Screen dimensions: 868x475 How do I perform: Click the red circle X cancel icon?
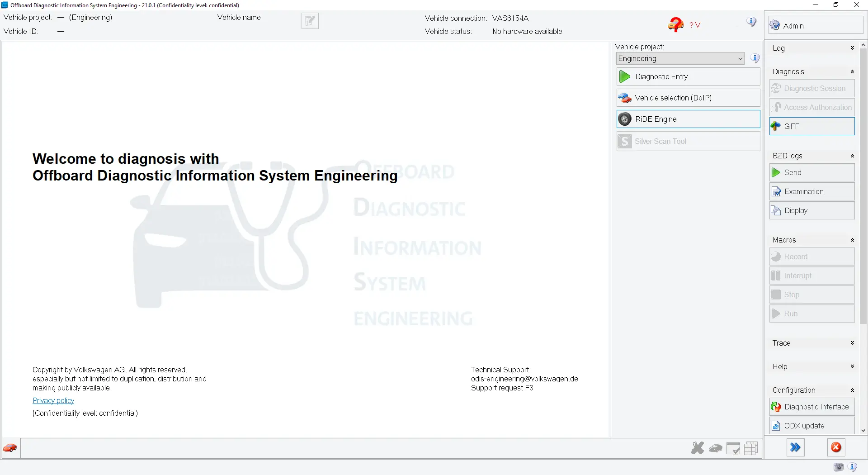pos(836,447)
